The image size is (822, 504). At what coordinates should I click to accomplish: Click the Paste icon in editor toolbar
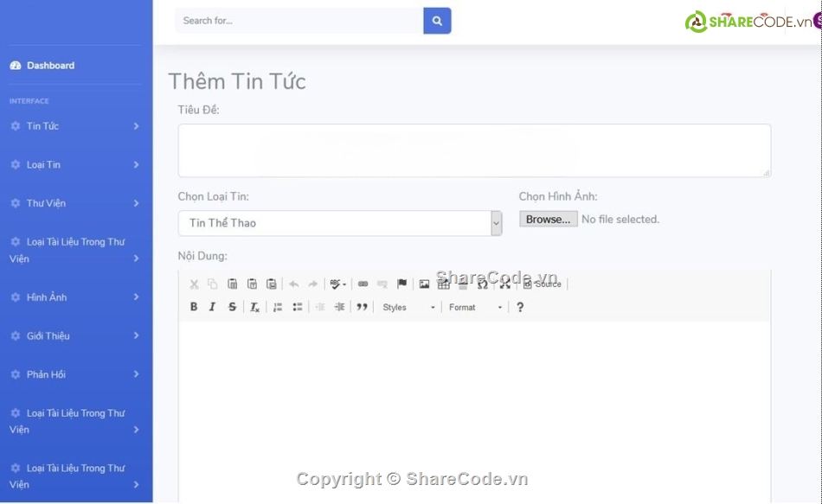(x=232, y=284)
